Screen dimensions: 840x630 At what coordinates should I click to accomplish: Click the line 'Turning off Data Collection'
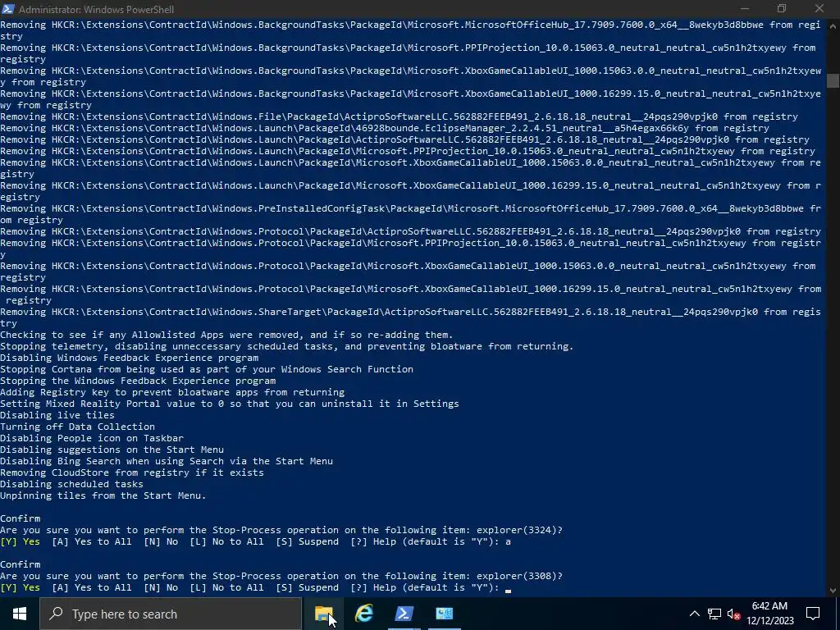coord(77,427)
